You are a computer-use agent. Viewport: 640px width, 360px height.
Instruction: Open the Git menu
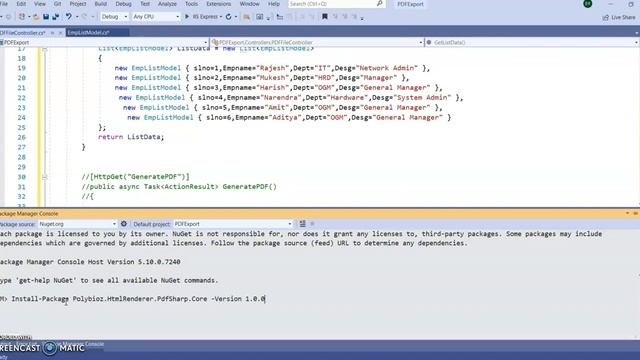click(x=58, y=4)
